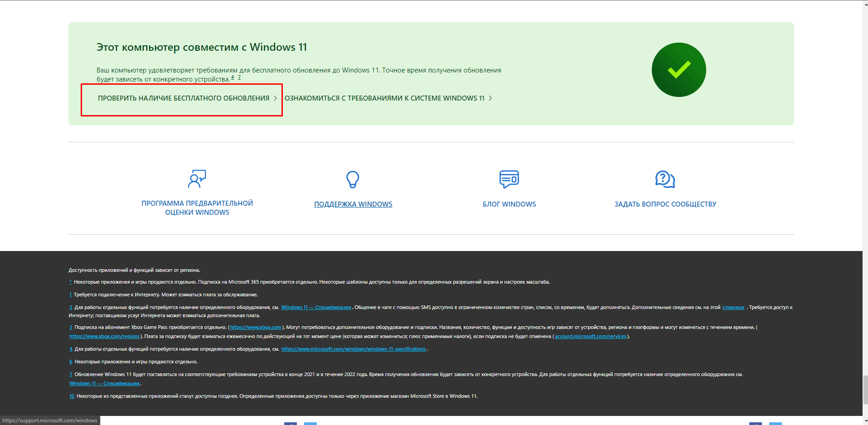Click the text 'Некоторые приложения и игры продаются отдельно' in footnote 6

[x=136, y=362]
